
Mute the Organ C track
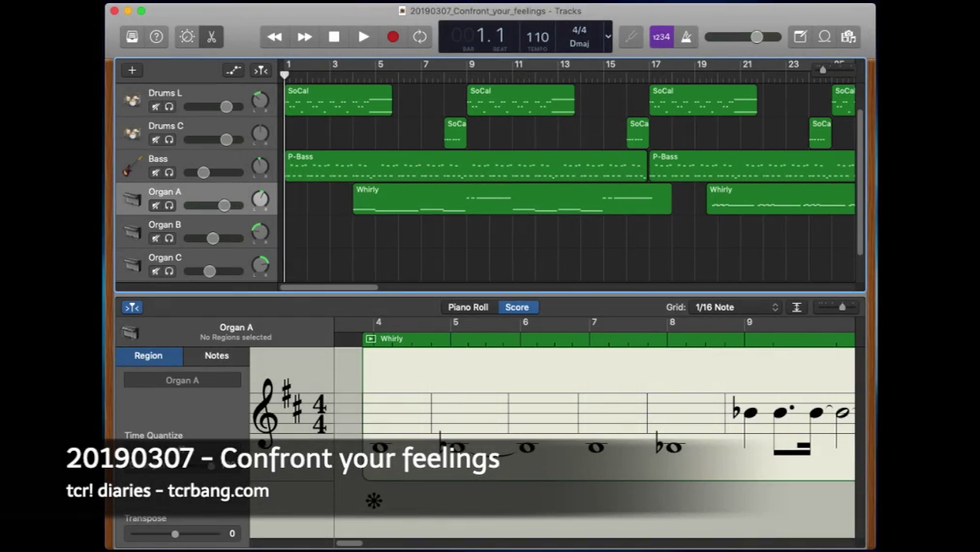[156, 271]
